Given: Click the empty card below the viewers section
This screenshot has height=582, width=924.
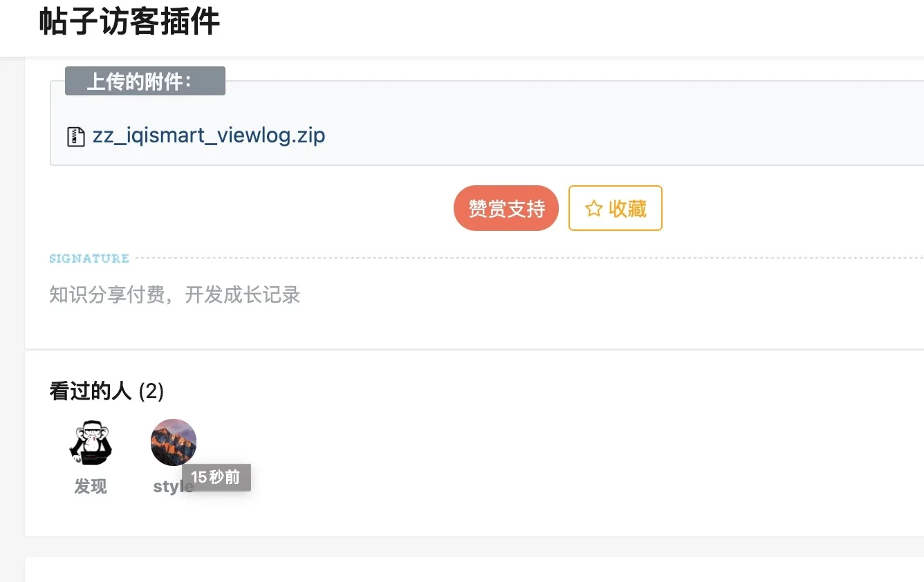Looking at the screenshot, I should (474, 570).
